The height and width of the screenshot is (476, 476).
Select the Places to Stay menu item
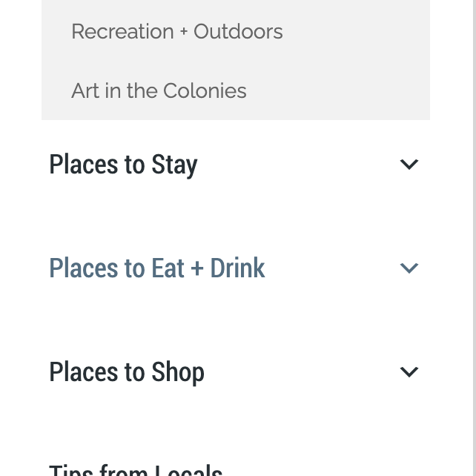click(123, 165)
